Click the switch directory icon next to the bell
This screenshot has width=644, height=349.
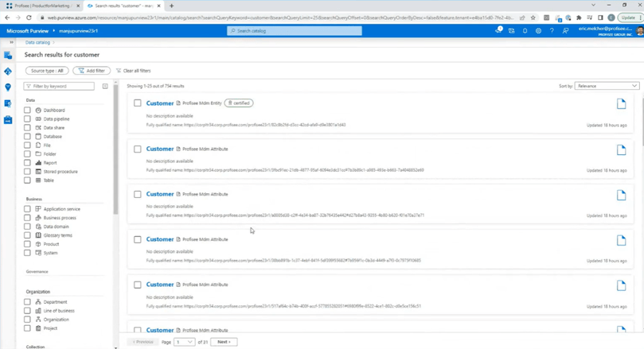click(x=511, y=31)
